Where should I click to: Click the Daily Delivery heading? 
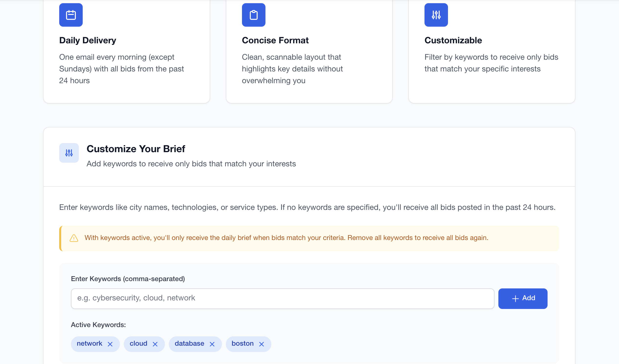coord(88,40)
